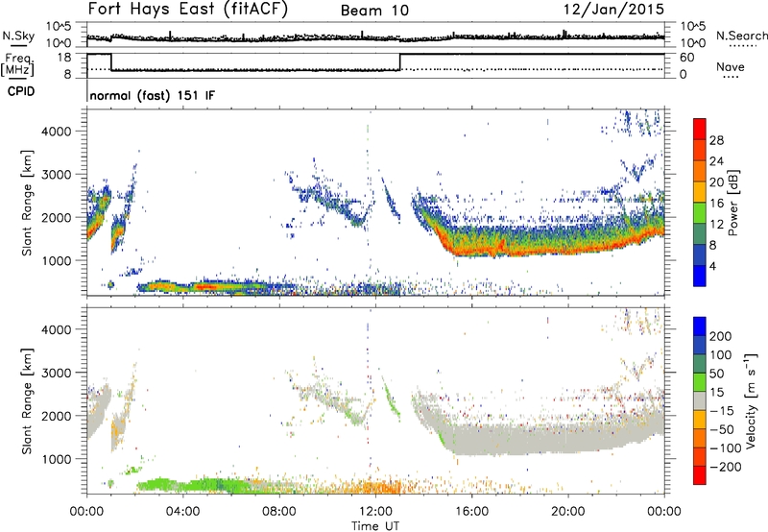Click the 'normal (fast) 151 IF' text

[153, 95]
